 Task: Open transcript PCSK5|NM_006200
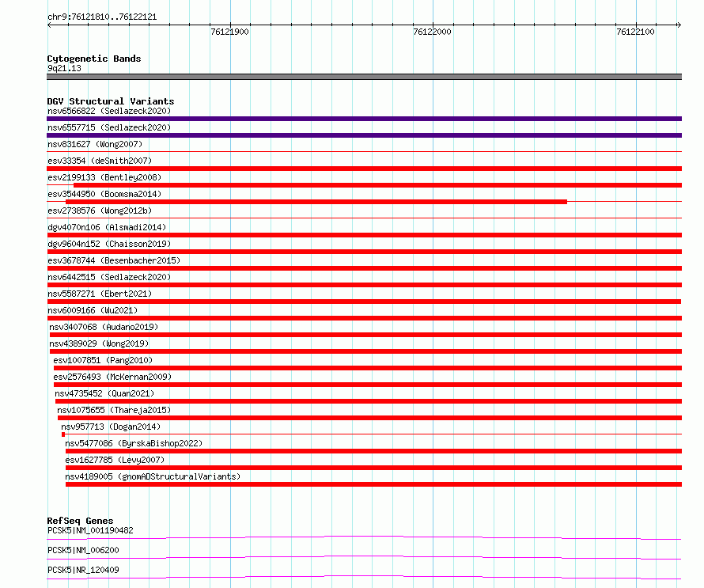coord(83,550)
